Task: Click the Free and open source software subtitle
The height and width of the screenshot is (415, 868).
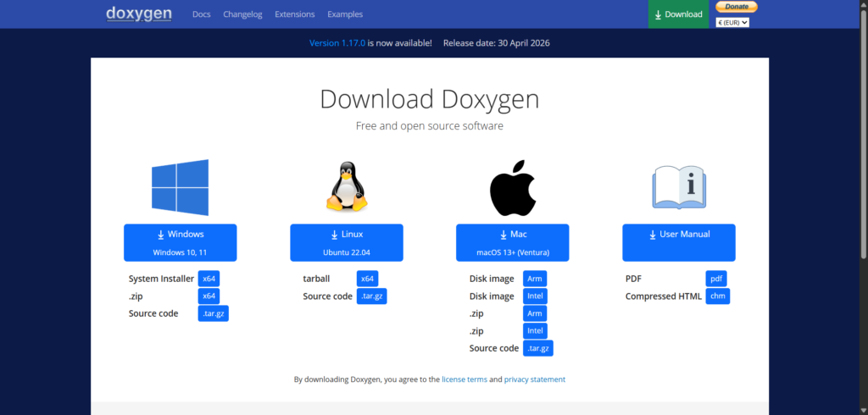Action: click(x=430, y=126)
